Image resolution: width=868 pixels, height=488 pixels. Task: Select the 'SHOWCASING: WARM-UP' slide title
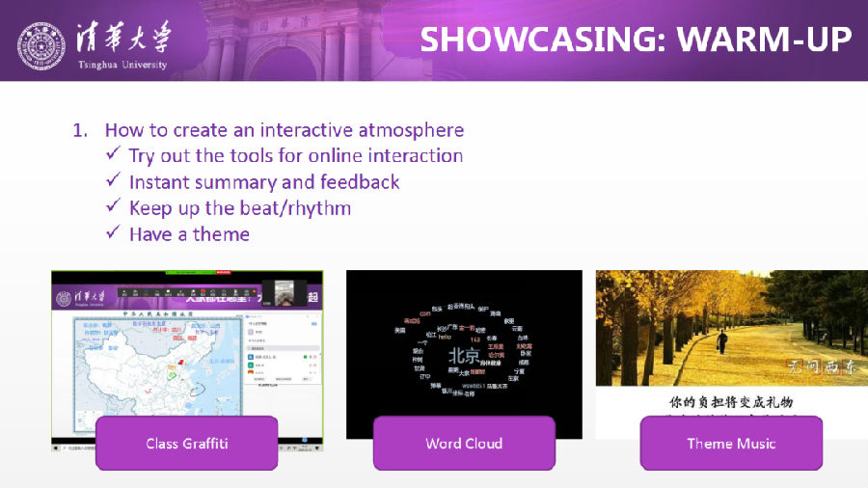(x=636, y=41)
